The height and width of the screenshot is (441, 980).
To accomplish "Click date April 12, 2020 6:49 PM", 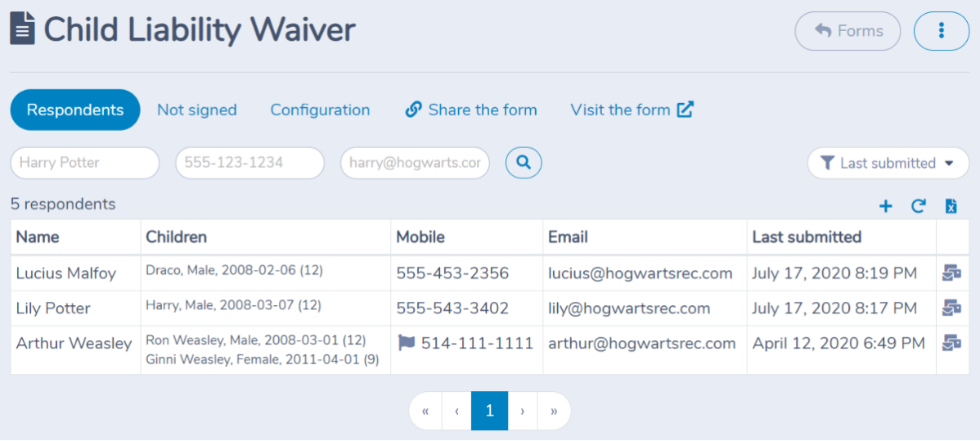I will click(838, 344).
